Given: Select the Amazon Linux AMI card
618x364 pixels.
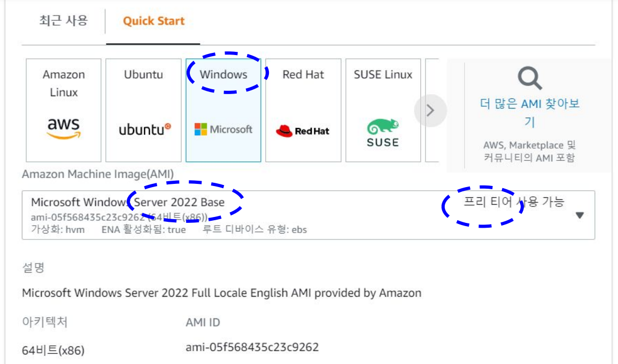Looking at the screenshot, I should click(64, 110).
